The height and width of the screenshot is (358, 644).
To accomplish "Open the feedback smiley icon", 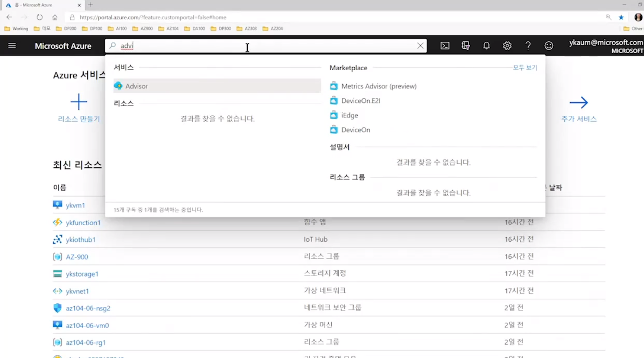I will (549, 46).
